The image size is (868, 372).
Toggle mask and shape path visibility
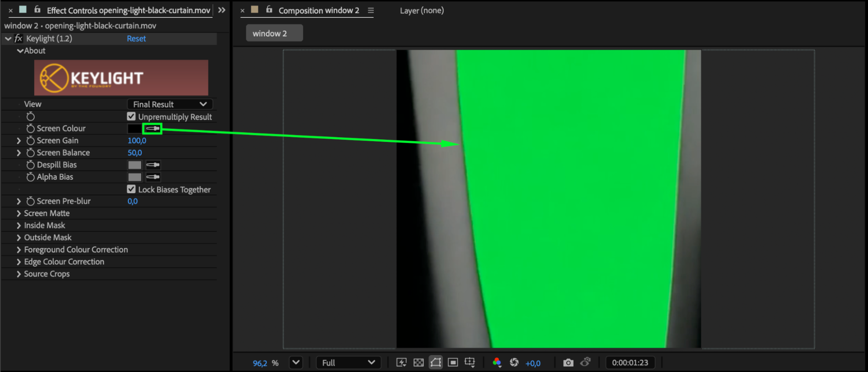tap(436, 362)
